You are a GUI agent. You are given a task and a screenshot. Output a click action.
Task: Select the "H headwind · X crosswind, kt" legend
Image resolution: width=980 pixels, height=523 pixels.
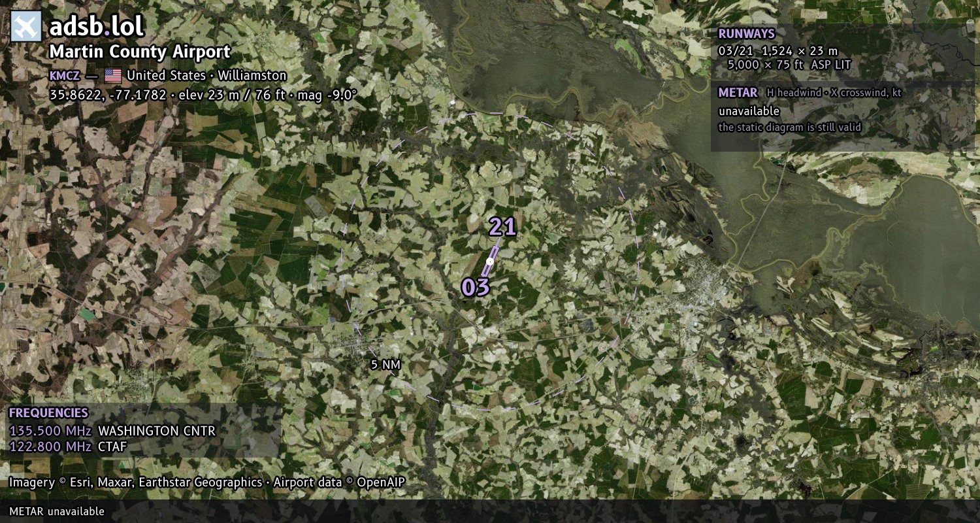click(x=834, y=93)
